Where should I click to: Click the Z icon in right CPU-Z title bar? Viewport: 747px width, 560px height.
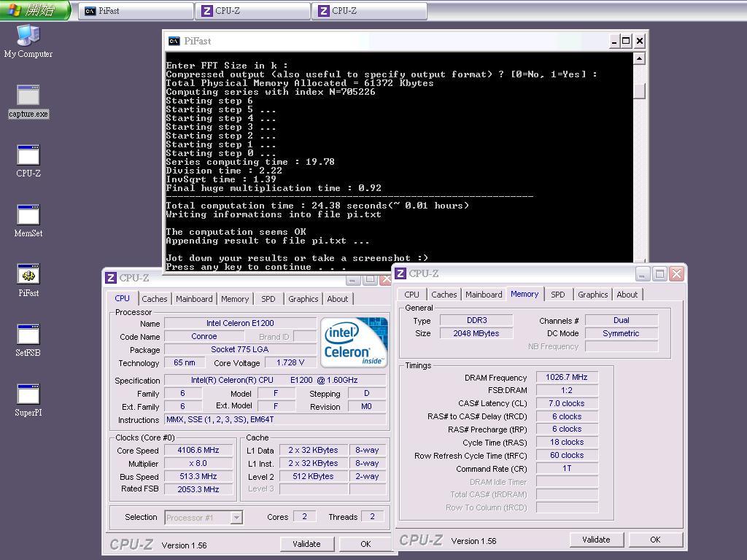coord(400,273)
